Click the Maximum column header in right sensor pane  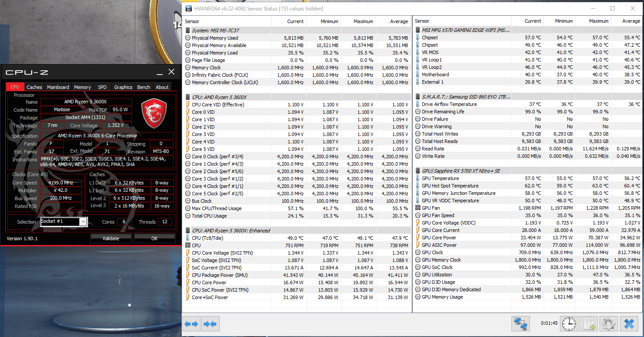[593, 21]
